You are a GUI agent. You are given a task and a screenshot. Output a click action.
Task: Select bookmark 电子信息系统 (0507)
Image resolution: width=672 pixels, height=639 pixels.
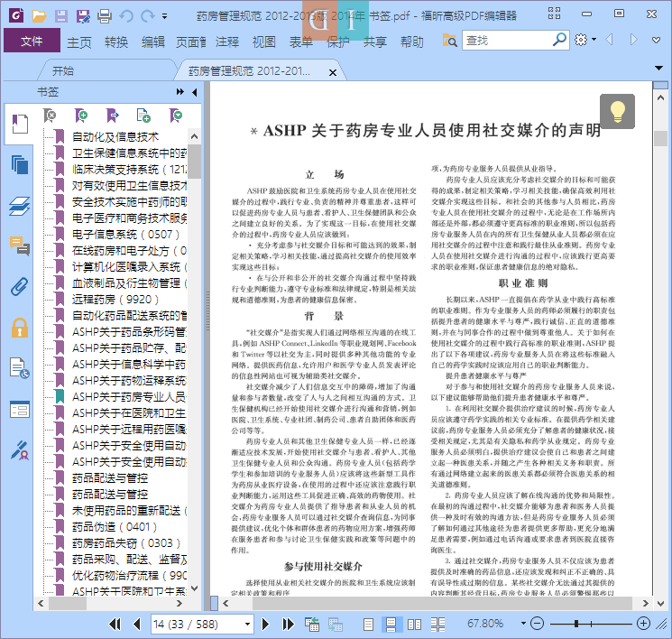point(125,235)
